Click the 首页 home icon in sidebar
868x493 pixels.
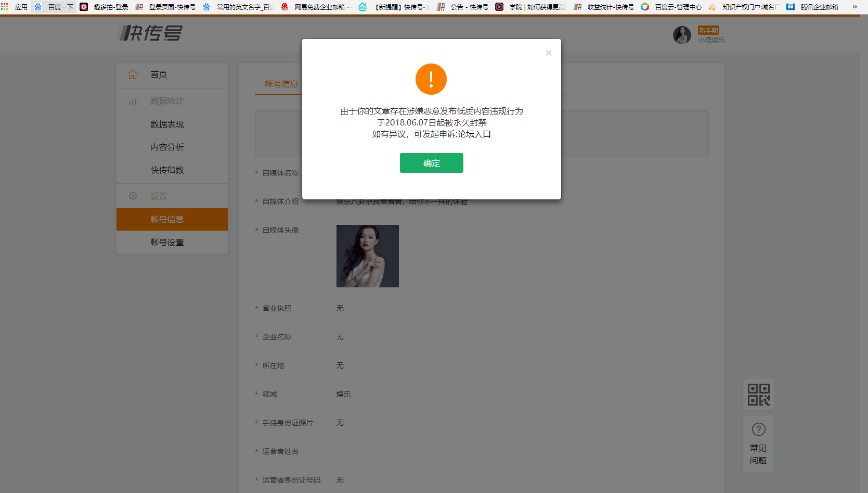(133, 74)
